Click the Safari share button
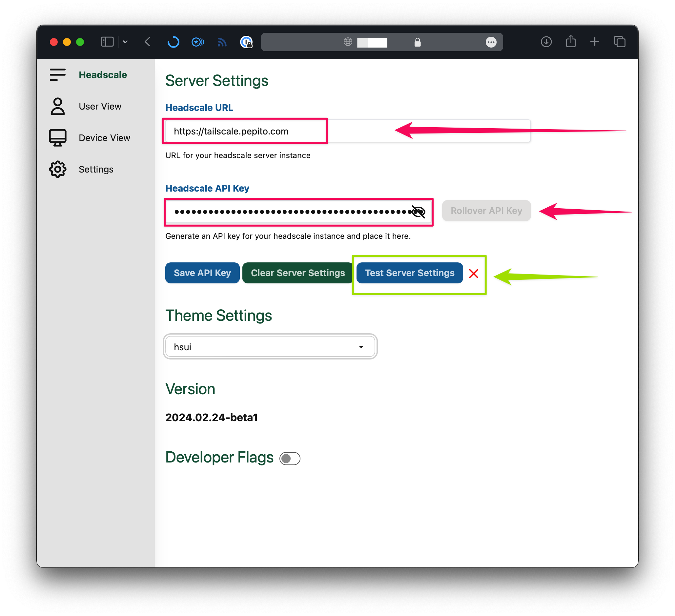 (x=571, y=41)
